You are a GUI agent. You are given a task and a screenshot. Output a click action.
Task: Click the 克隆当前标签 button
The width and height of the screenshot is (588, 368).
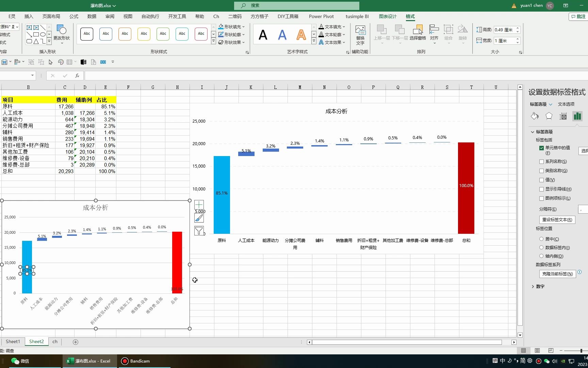557,274
